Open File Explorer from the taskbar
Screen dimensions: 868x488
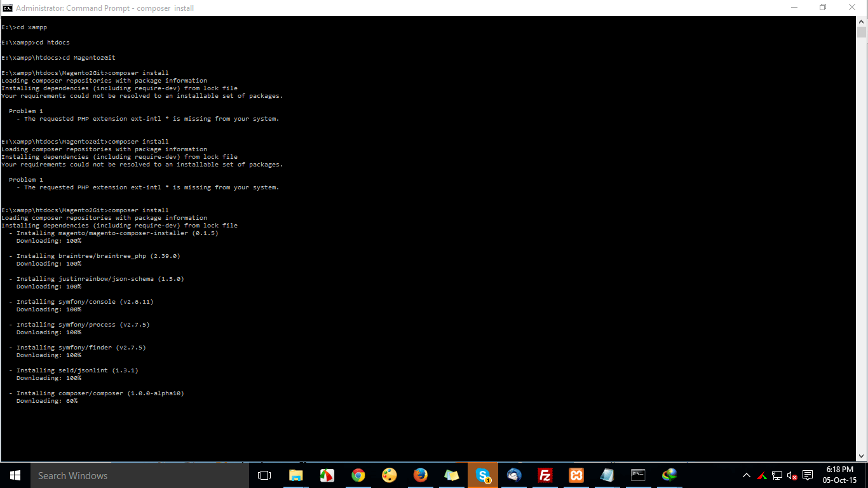pyautogui.click(x=295, y=475)
